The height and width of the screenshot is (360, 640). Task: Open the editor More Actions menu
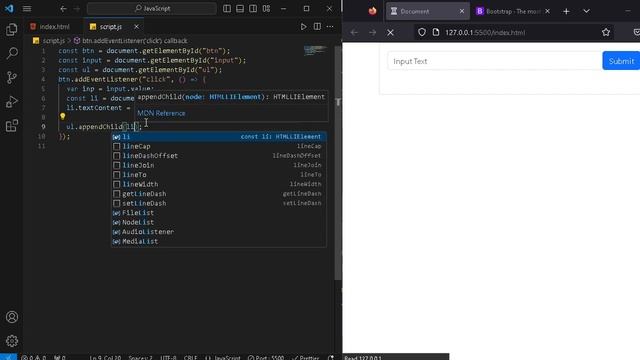[x=330, y=27]
